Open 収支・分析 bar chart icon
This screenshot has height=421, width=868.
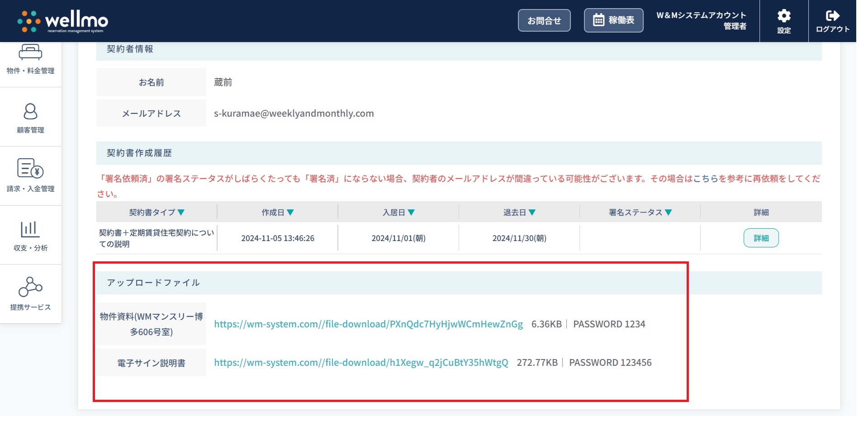(30, 229)
